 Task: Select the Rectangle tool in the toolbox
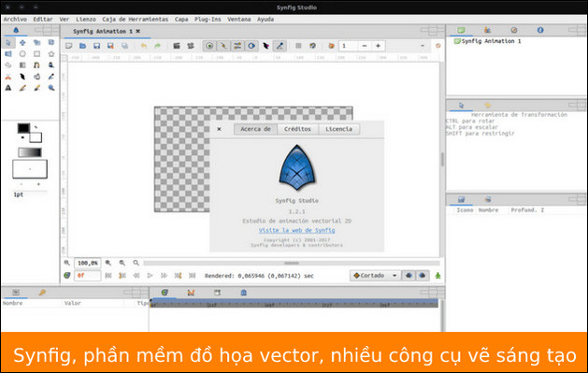pos(36,54)
